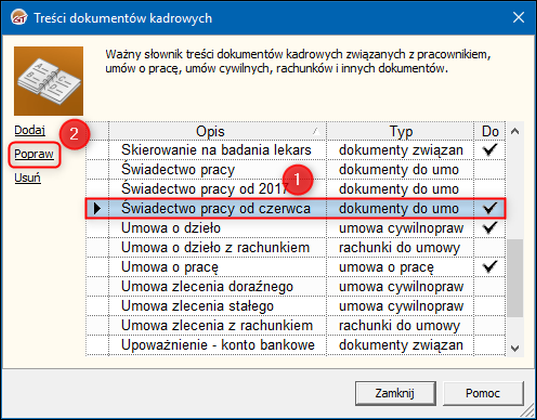Open help with the Pomoc button
The image size is (537, 420).
tap(483, 393)
